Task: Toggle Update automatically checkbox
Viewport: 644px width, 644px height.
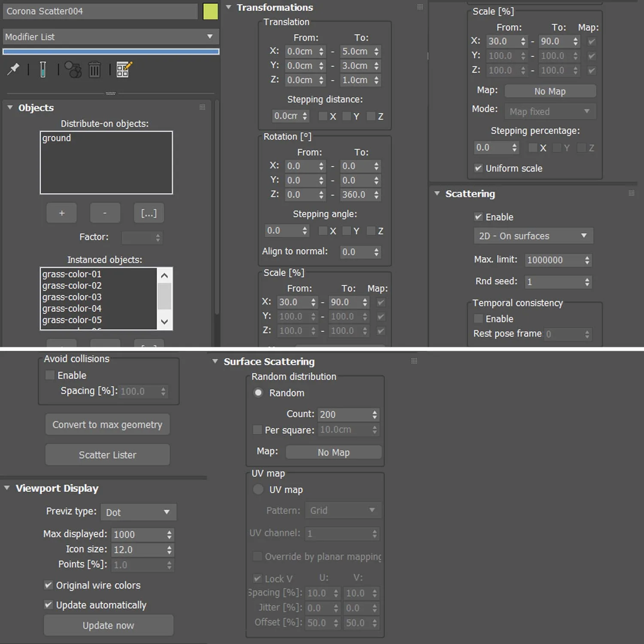Action: point(49,605)
